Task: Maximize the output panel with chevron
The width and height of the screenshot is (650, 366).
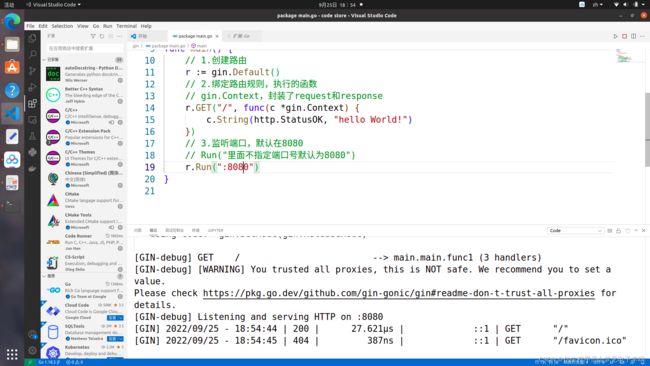Action: tap(635, 230)
